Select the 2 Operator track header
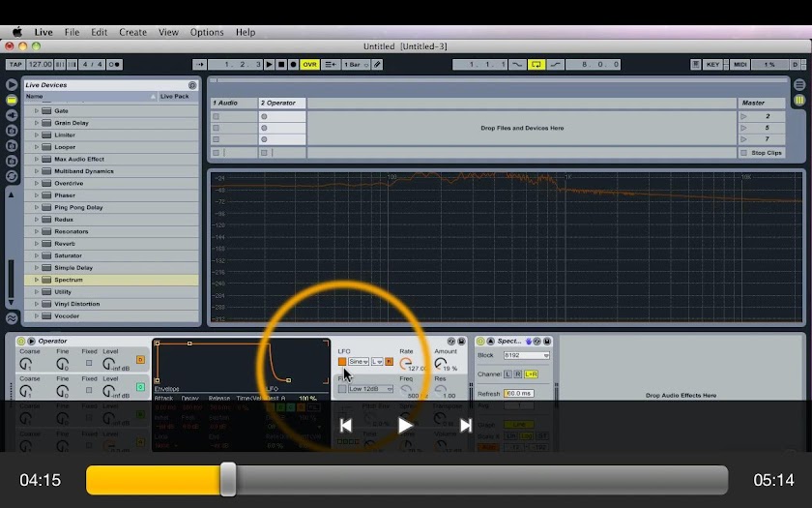 [x=281, y=103]
